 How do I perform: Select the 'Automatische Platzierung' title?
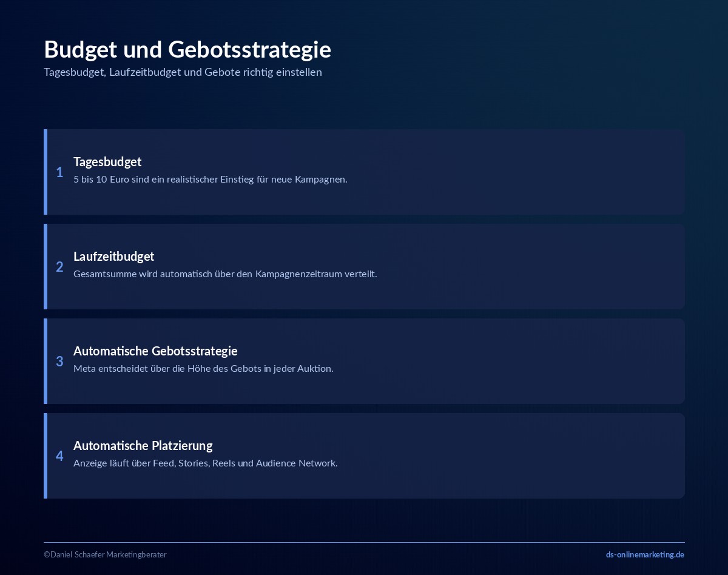(143, 446)
